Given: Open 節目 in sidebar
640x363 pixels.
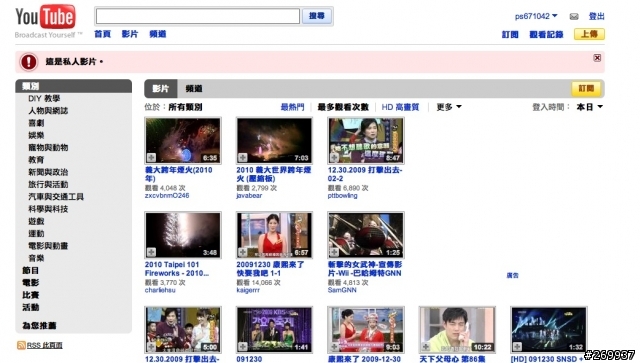Looking at the screenshot, I should [31, 270].
